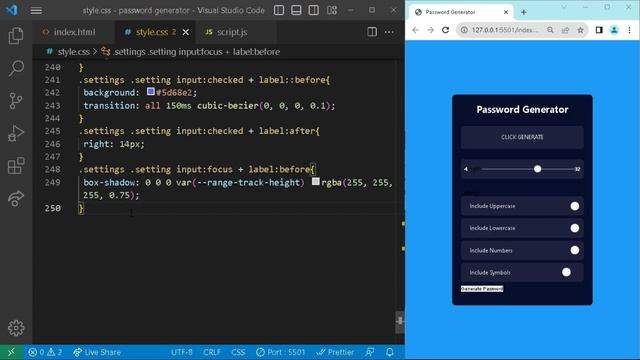Open the editor More Actions menu
The image size is (640, 360).
click(x=389, y=32)
